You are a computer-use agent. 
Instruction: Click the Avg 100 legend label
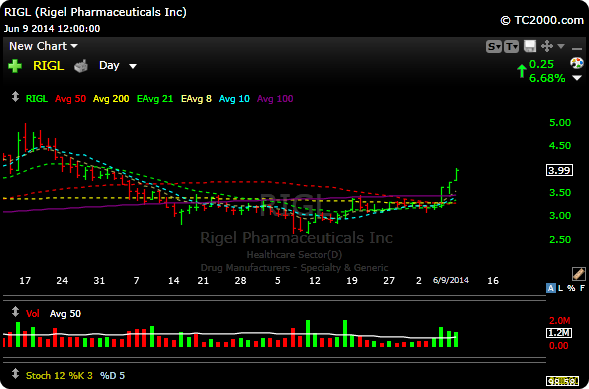click(275, 99)
